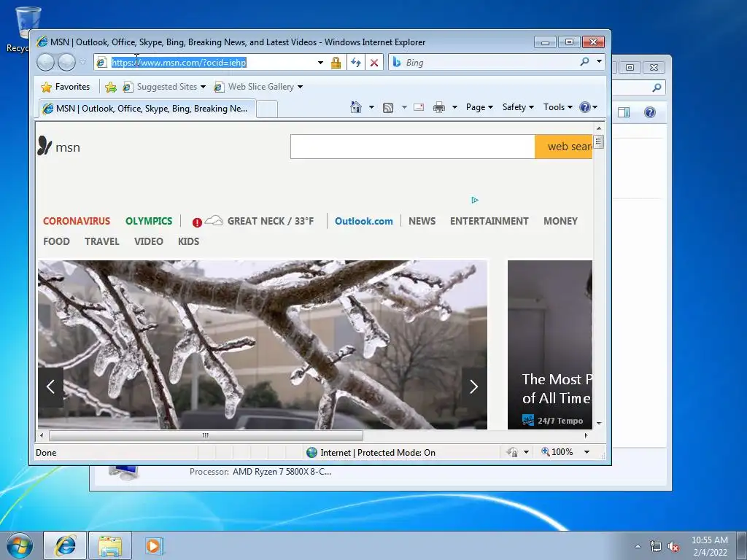Open the Outlook.com link
The width and height of the screenshot is (747, 560).
[364, 221]
